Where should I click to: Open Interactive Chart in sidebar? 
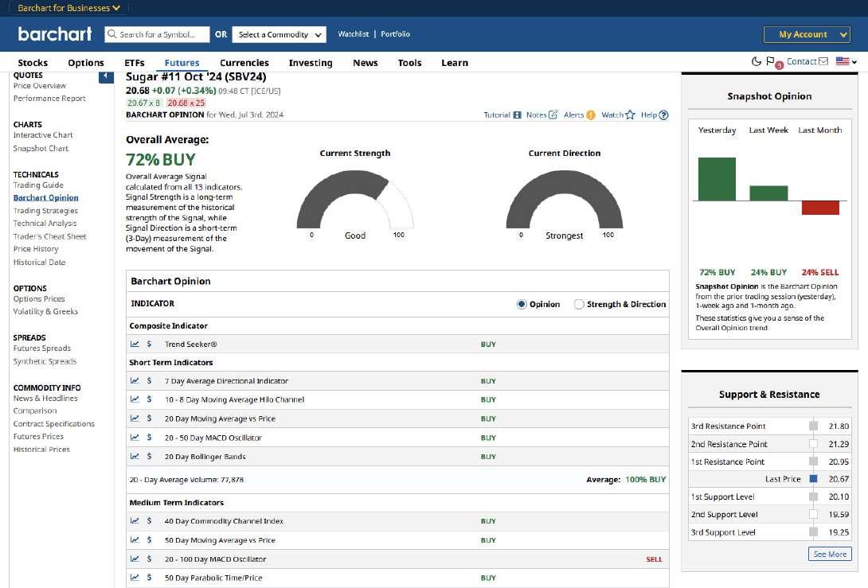pos(43,135)
